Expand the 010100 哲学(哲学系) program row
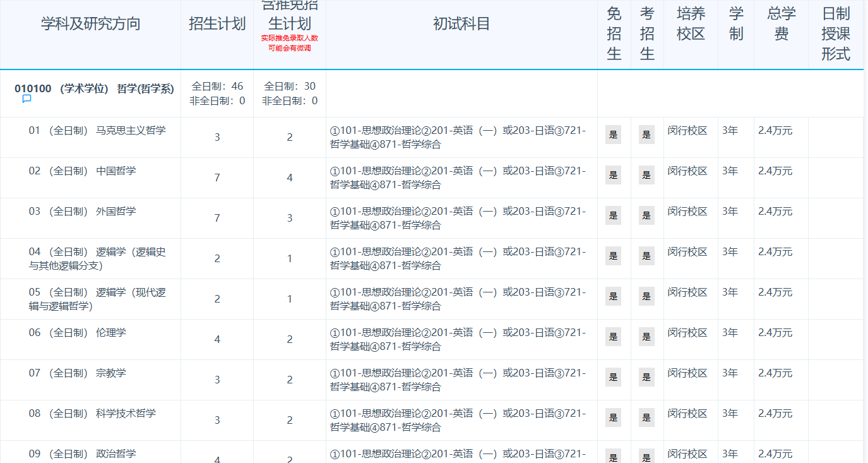The height and width of the screenshot is (463, 868). point(95,88)
